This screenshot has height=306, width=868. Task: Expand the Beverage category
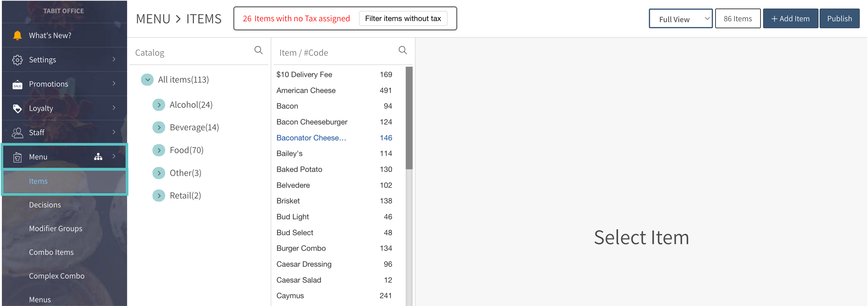[159, 127]
